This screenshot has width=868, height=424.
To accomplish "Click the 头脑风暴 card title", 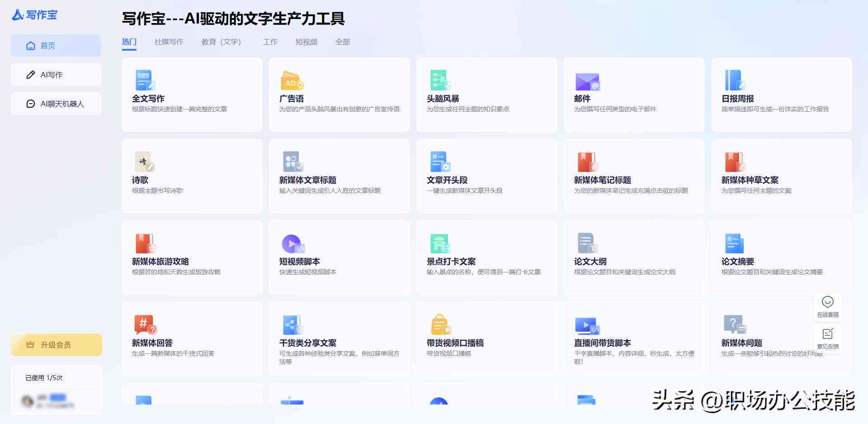I will point(443,99).
